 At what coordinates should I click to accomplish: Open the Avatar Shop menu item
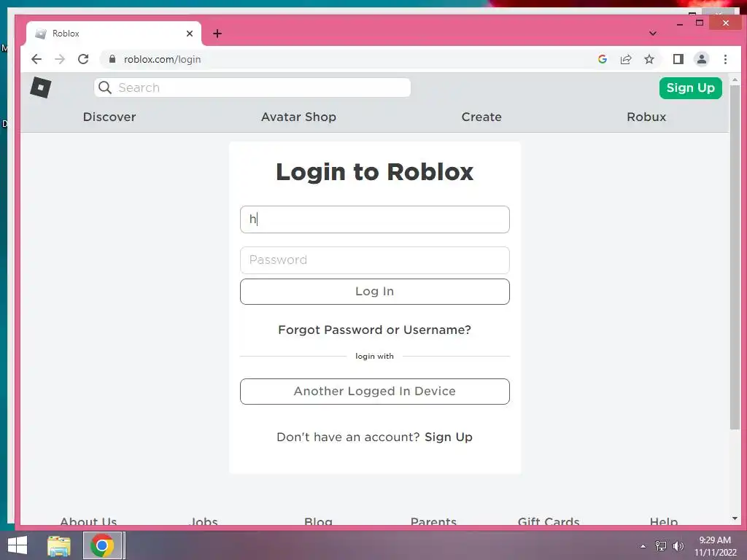[298, 117]
